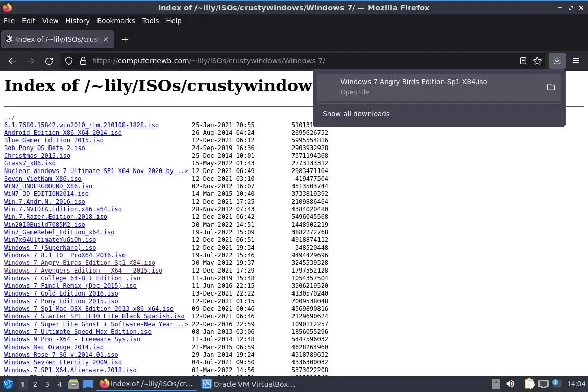Screen dimensions: 588x392
Task: Download Windows_7_Gold_Edition_2016.iso
Action: pos(61,293)
